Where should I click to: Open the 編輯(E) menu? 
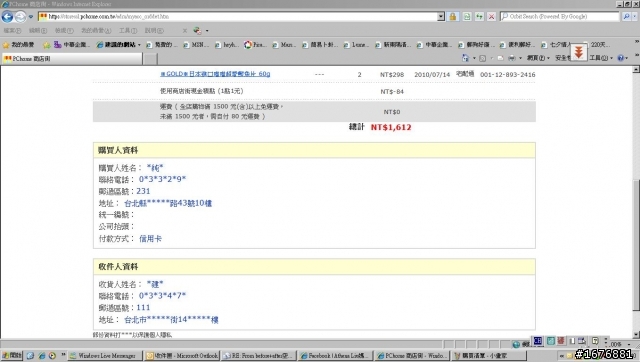coord(38,31)
